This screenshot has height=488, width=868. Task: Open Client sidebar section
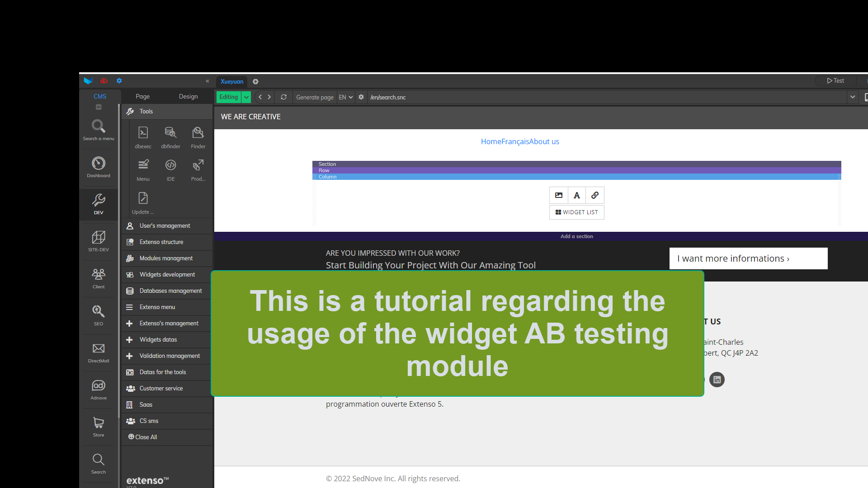99,278
